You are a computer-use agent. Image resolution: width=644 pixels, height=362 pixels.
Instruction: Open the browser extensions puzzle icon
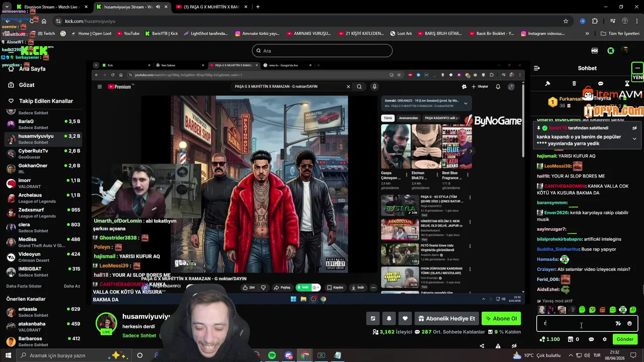click(x=595, y=21)
